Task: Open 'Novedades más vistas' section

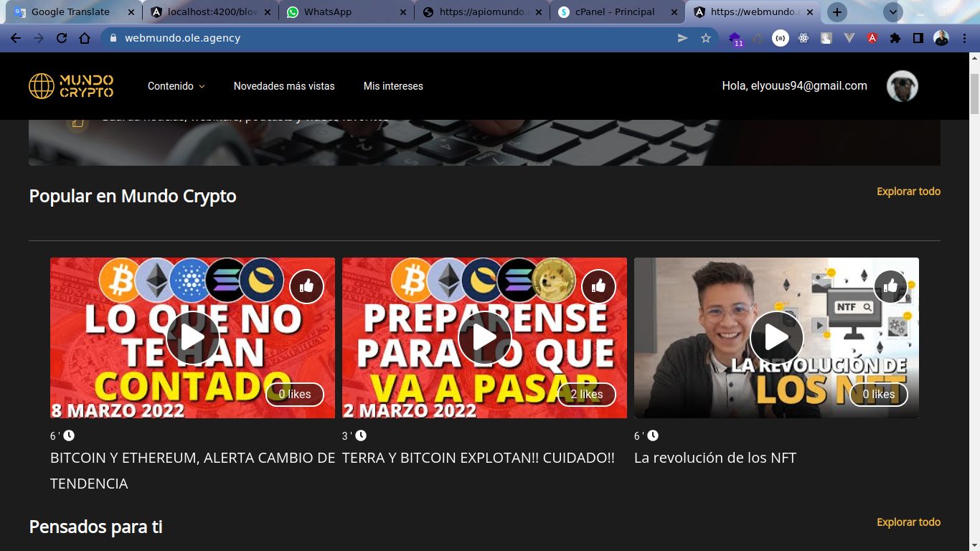Action: click(283, 85)
